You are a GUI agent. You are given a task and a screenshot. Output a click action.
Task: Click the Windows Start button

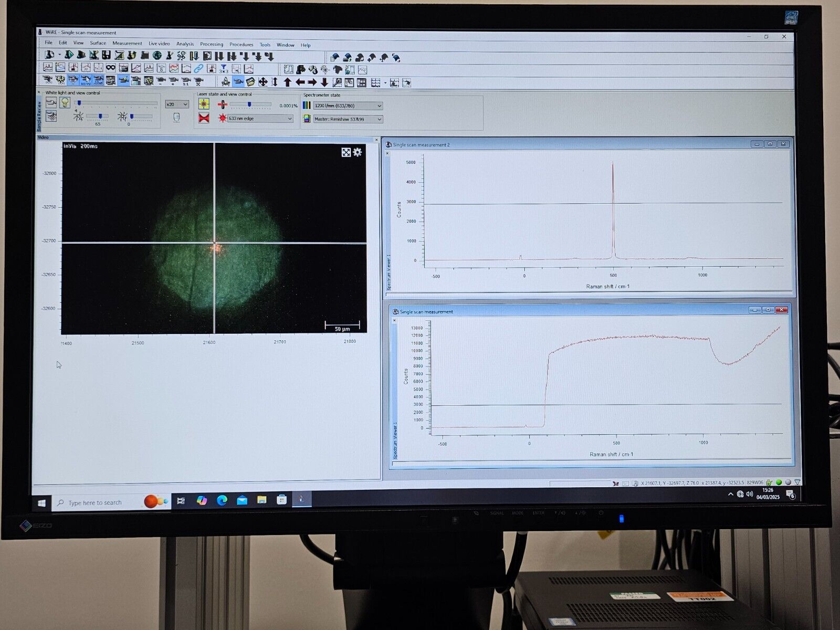coord(42,502)
